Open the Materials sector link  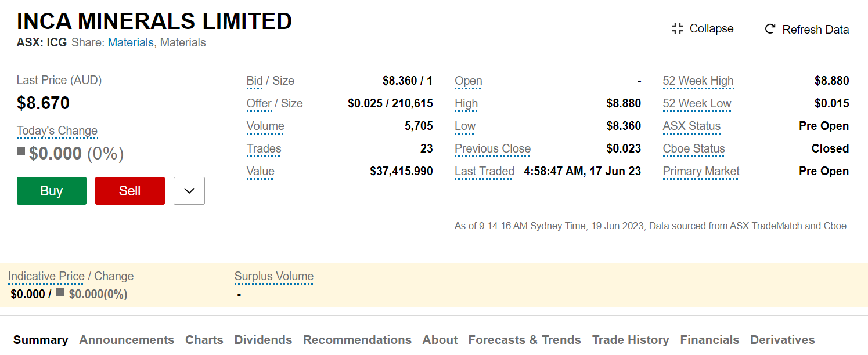131,42
